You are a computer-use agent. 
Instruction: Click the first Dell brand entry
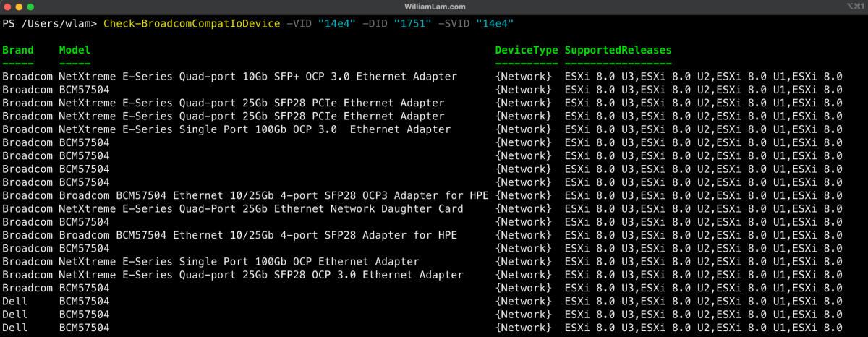[15, 302]
